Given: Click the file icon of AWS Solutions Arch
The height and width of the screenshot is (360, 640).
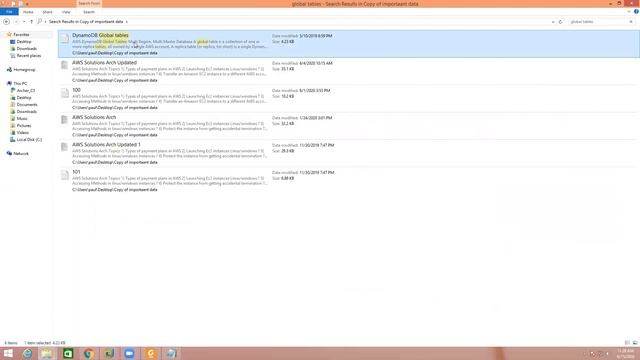Looking at the screenshot, I should click(x=64, y=120).
